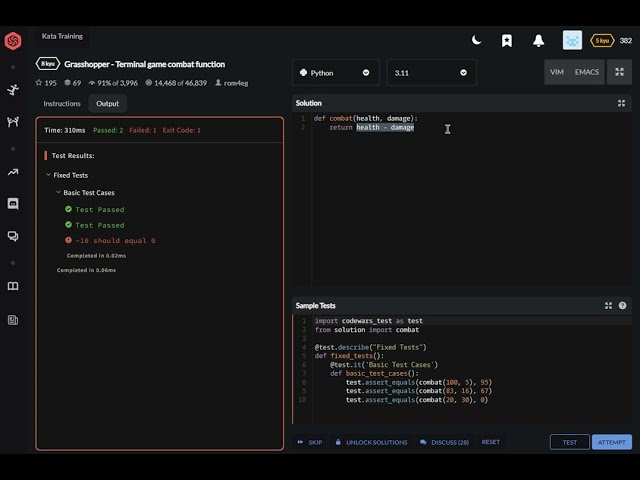Click the collections count 69

pos(73,83)
